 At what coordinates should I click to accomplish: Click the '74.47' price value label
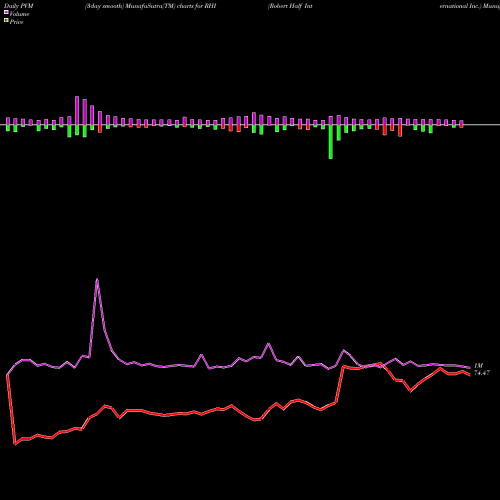tap(482, 373)
